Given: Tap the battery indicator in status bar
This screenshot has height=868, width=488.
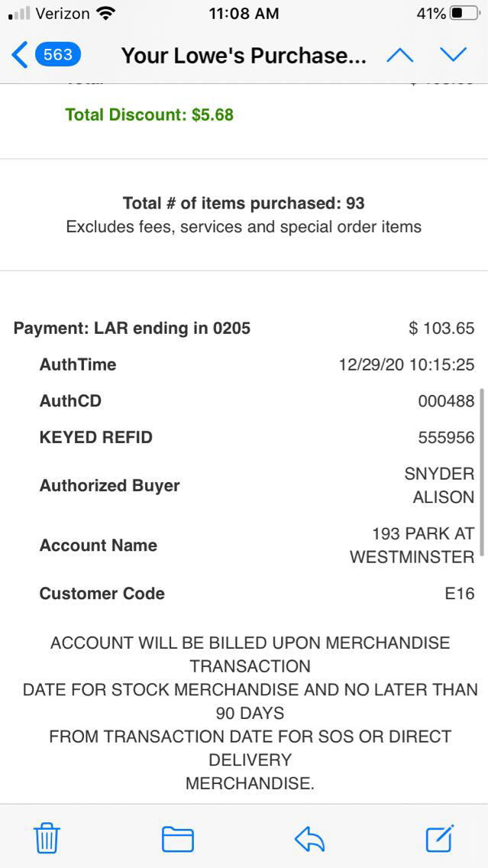Looking at the screenshot, I should [465, 14].
